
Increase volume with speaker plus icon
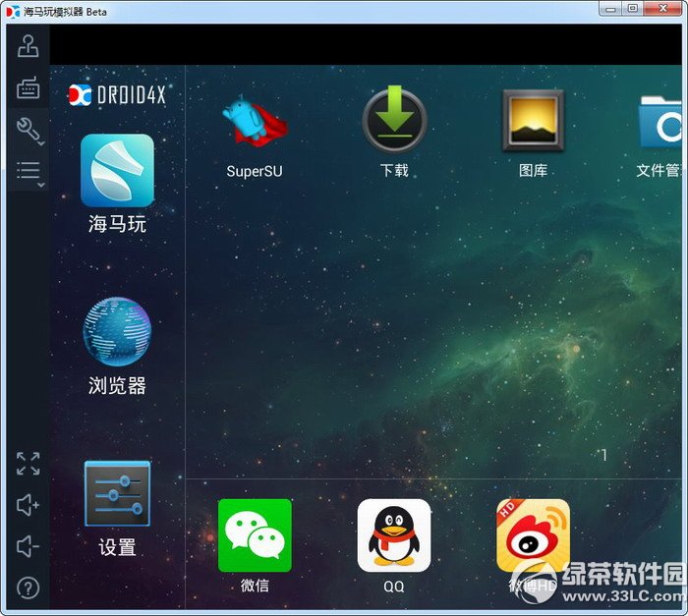click(x=29, y=505)
